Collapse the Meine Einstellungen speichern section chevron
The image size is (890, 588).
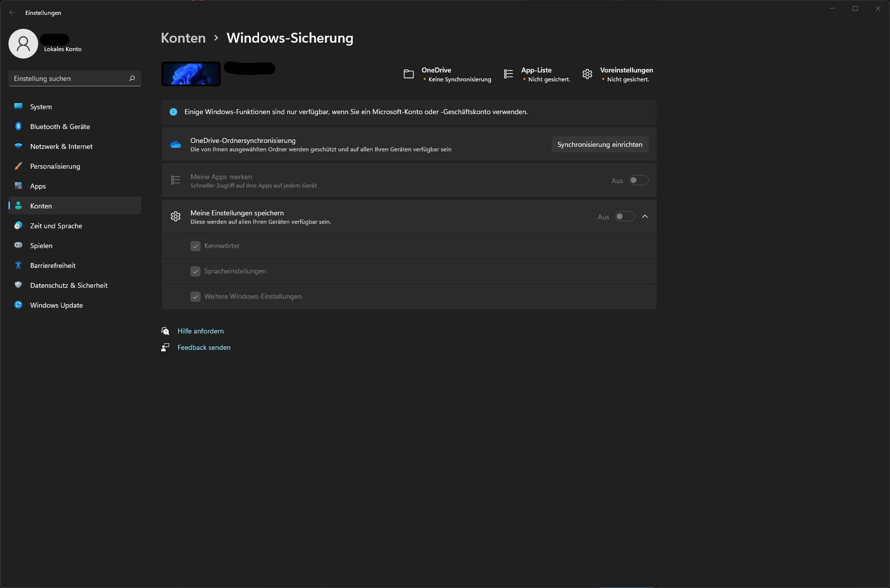645,216
